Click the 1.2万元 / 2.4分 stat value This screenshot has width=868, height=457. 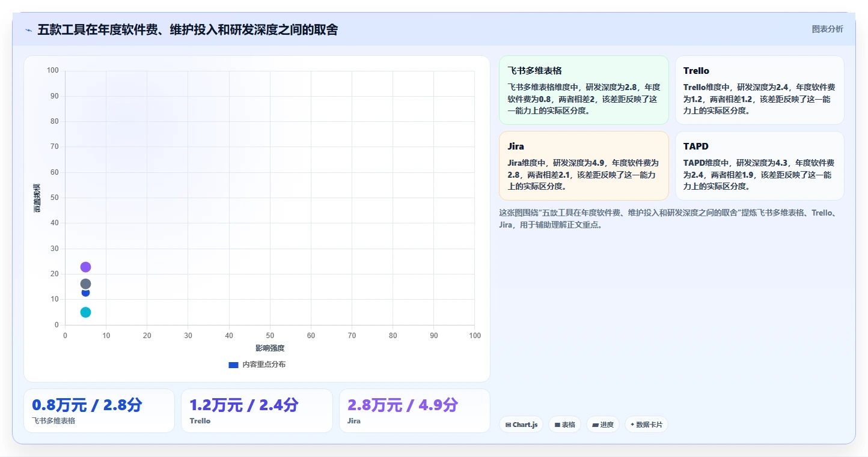pos(243,405)
